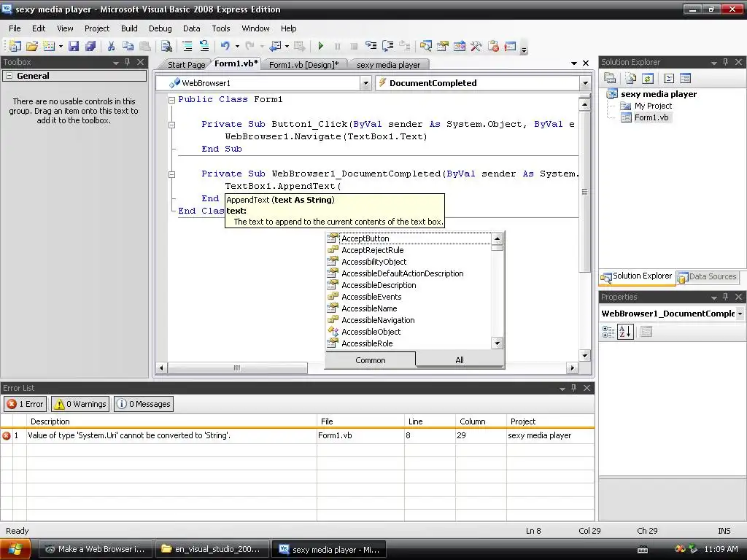
Task: Click the Find in Files icon
Action: click(x=166, y=46)
